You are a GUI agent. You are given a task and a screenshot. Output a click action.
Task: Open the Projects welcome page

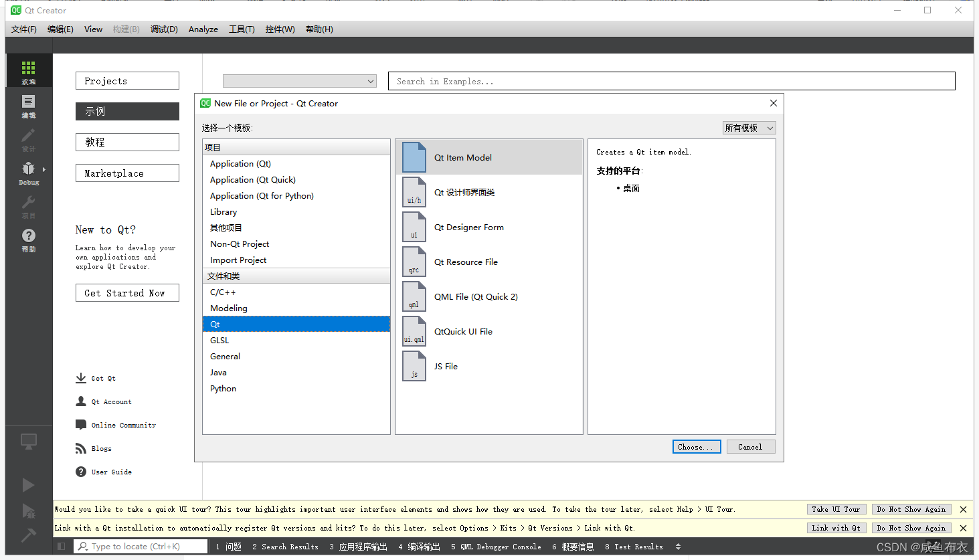(x=127, y=81)
